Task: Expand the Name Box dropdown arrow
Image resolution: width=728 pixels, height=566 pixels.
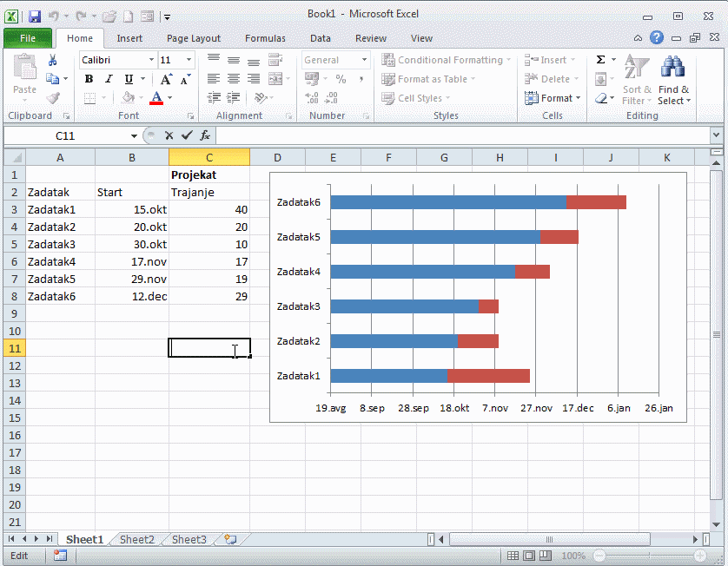Action: [x=134, y=136]
